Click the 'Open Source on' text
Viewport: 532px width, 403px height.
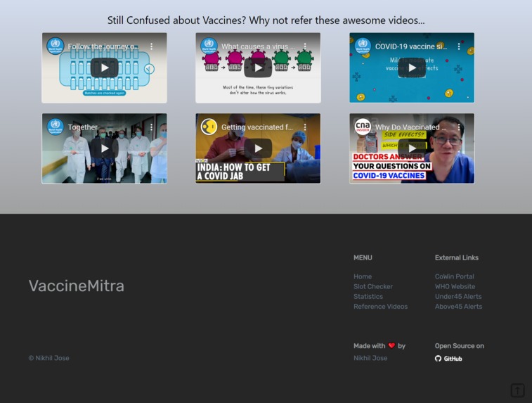(x=460, y=345)
